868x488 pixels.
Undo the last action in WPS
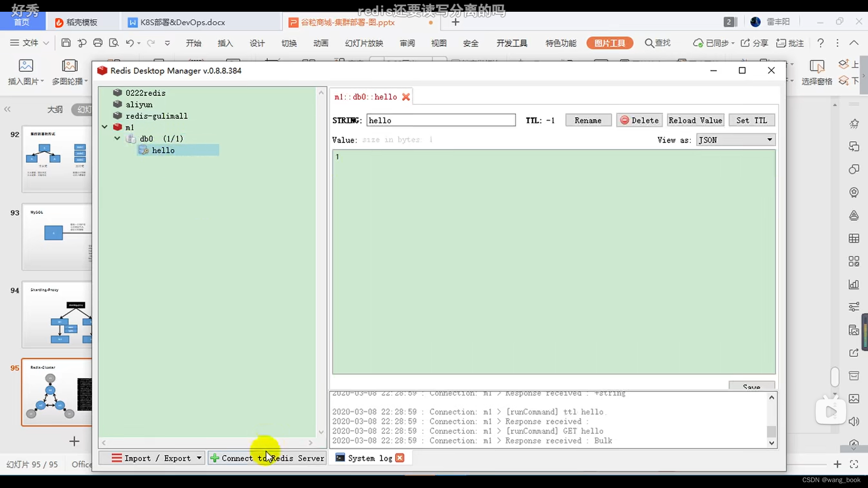click(x=130, y=43)
